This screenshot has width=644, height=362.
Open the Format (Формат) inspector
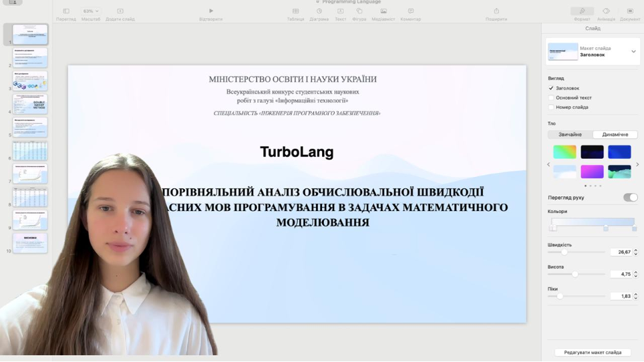pos(582,11)
